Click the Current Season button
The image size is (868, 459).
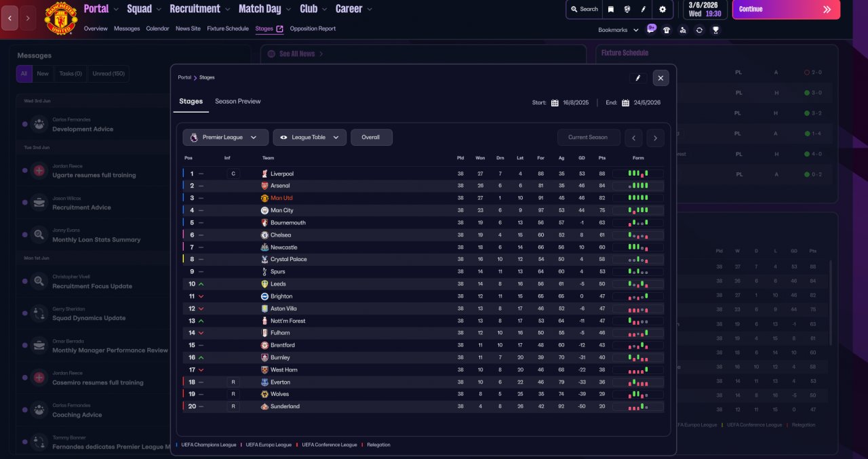[x=588, y=138]
